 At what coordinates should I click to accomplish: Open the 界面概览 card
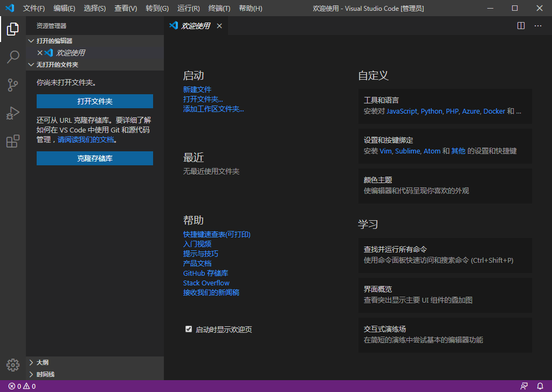coord(445,295)
